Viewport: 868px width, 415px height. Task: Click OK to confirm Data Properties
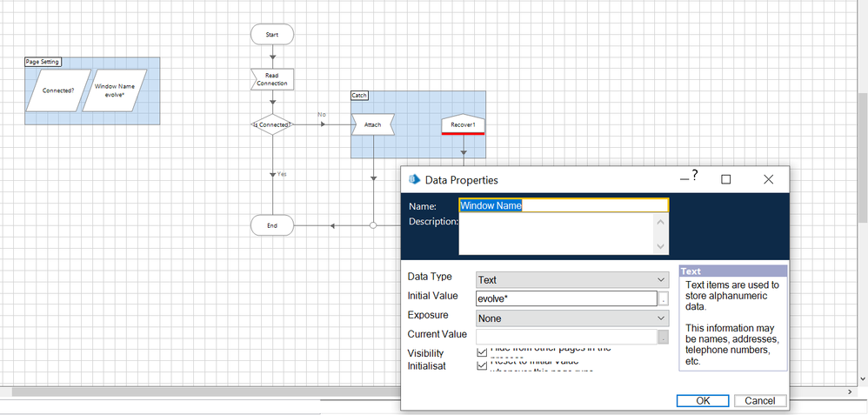pos(703,401)
